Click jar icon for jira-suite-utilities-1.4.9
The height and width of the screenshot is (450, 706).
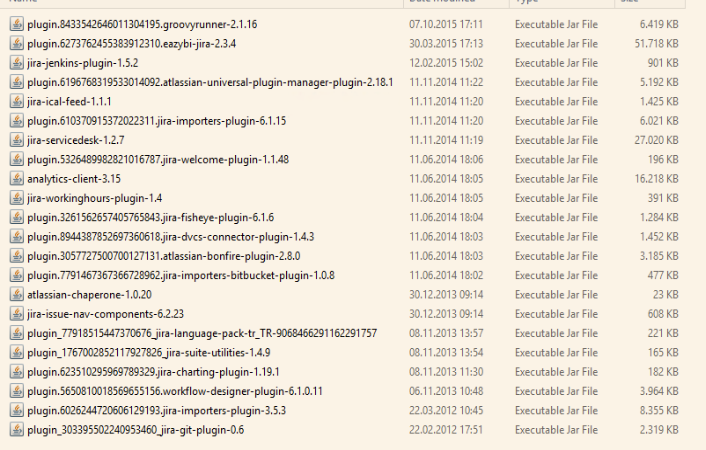pyautogui.click(x=17, y=353)
